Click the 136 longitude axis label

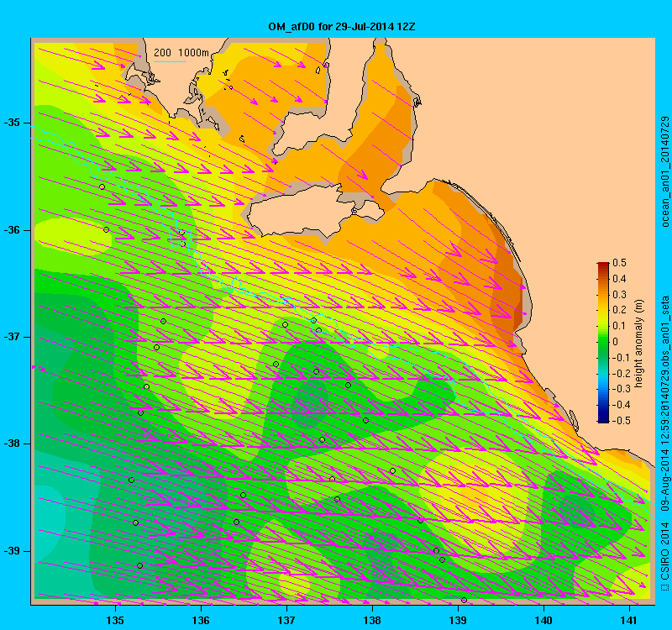pos(201,620)
